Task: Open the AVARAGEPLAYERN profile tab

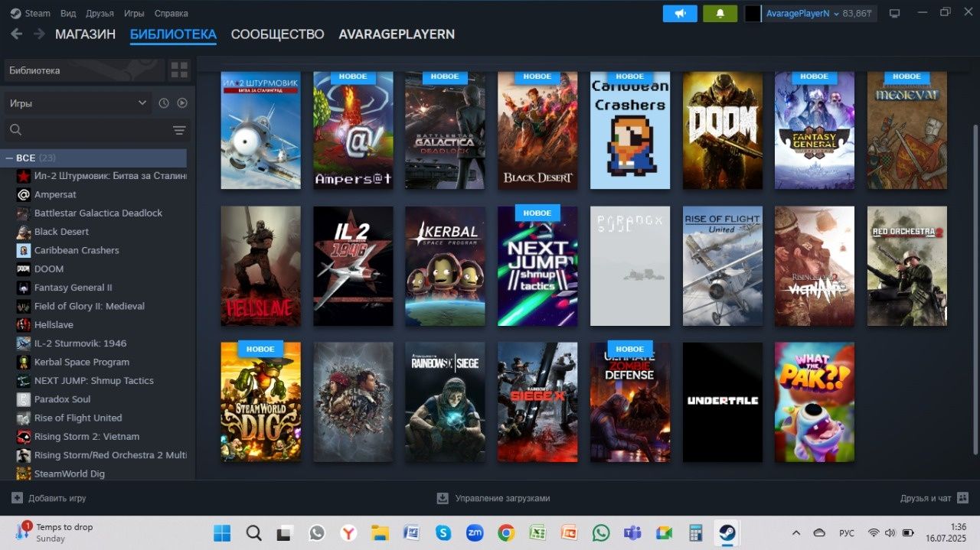Action: pos(397,34)
